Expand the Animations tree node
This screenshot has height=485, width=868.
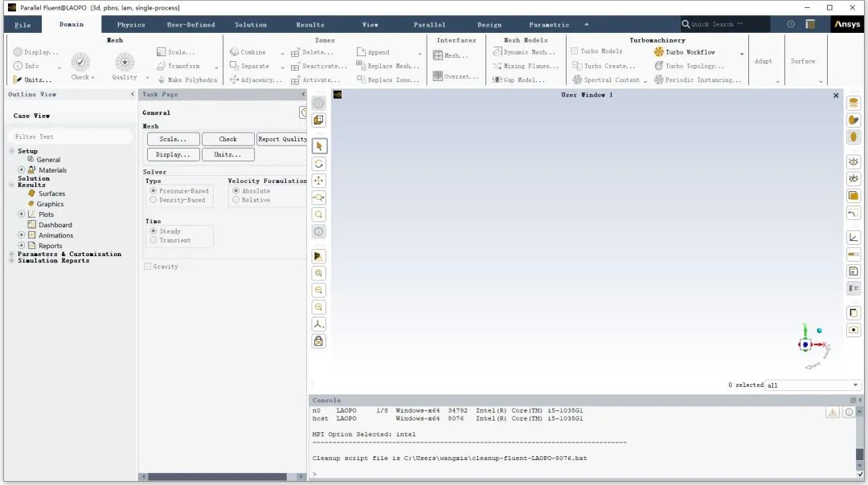tap(22, 235)
